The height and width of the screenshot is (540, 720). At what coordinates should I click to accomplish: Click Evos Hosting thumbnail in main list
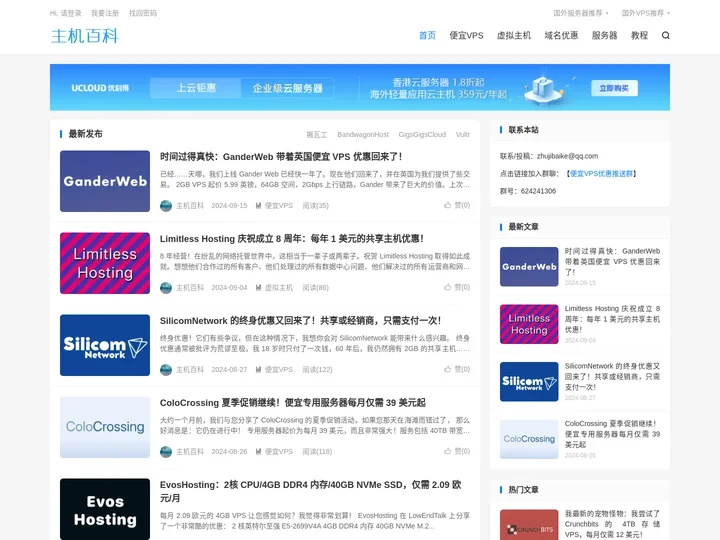pos(105,509)
